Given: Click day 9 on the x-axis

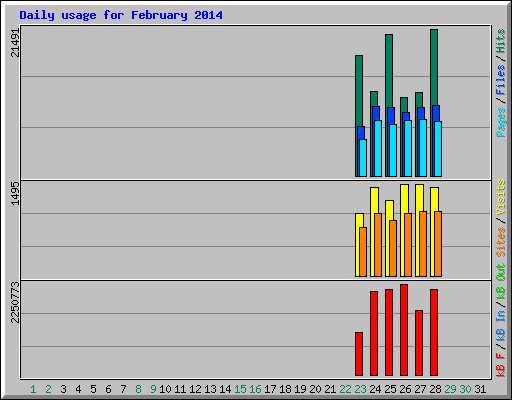Looking at the screenshot, I should 153,389.
